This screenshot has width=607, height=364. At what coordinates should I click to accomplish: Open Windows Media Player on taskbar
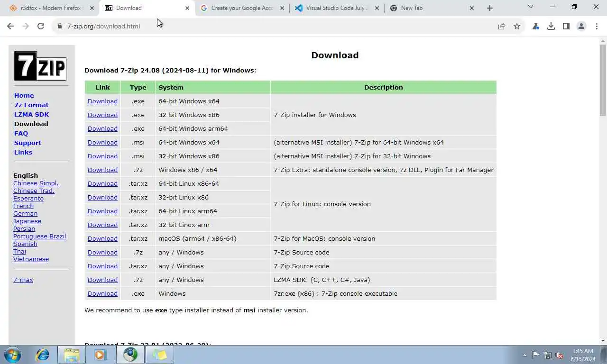pos(100,355)
